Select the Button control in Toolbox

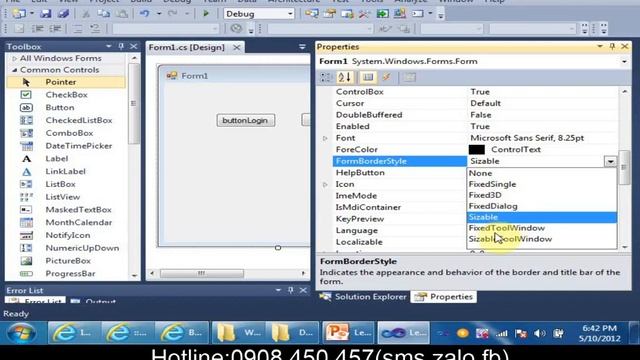coord(66,107)
